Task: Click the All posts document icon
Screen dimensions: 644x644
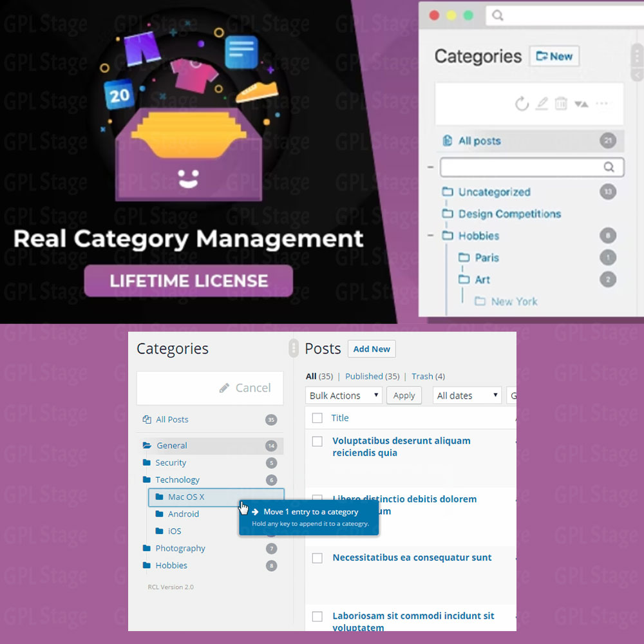Action: point(448,140)
